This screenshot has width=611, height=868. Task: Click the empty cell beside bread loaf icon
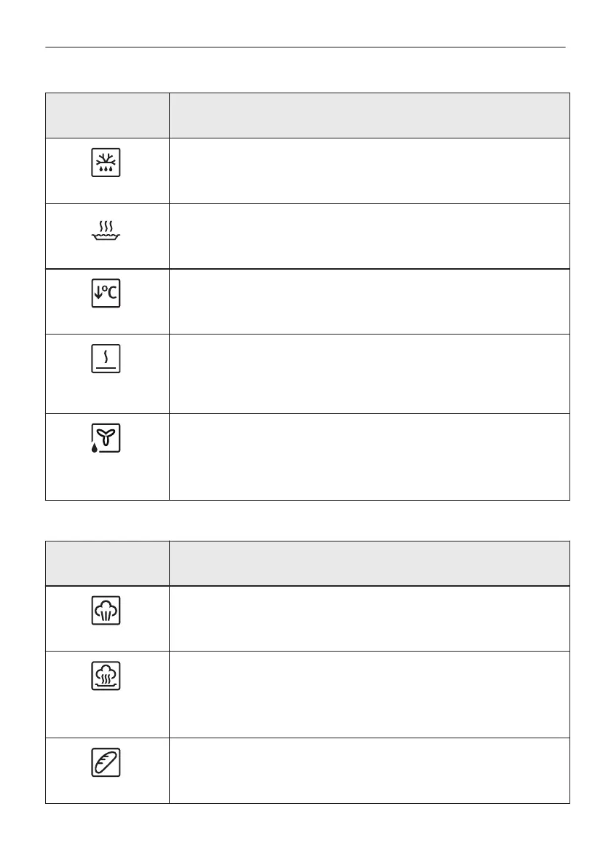point(369,770)
